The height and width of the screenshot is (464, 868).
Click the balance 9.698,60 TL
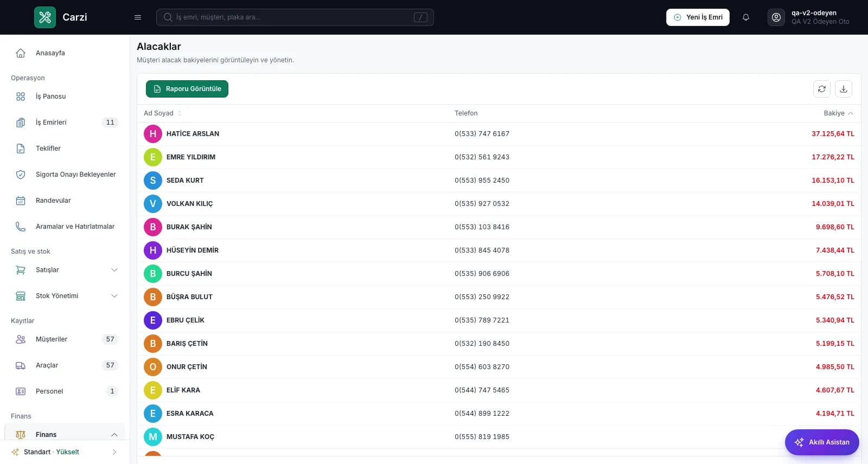(835, 227)
